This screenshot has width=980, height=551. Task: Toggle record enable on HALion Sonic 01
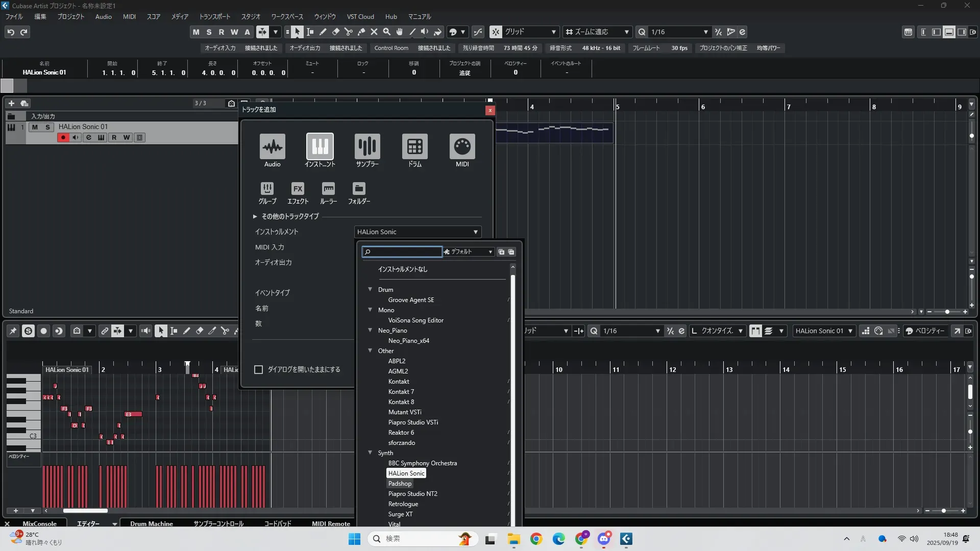tap(63, 138)
